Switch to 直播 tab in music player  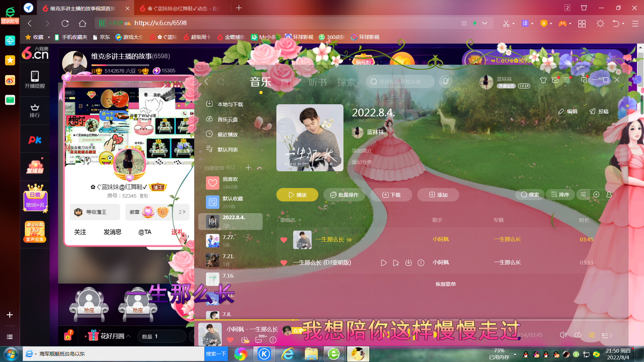289,82
